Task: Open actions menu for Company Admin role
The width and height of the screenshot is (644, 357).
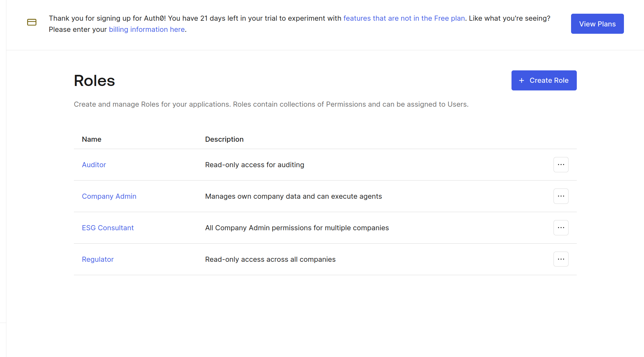Action: point(561,196)
